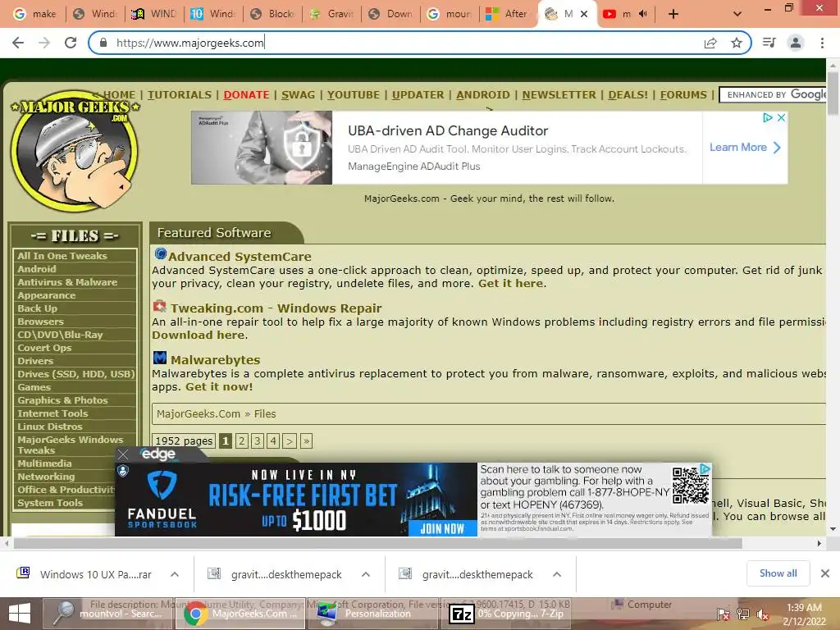
Task: Switch to the 'Block' tab
Action: (x=273, y=14)
